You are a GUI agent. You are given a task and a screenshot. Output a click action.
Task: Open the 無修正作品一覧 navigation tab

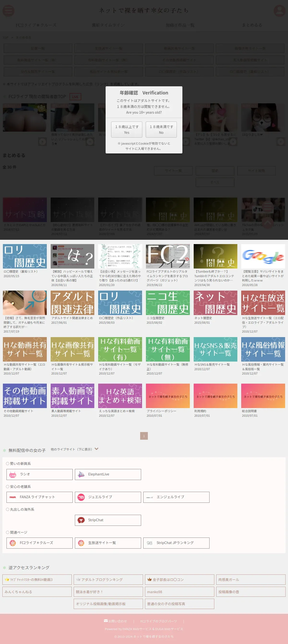click(x=180, y=25)
